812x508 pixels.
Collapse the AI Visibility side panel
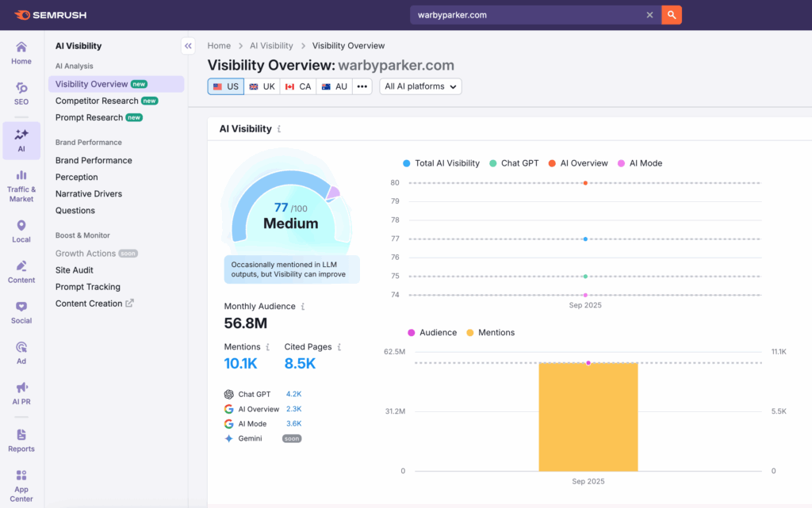pos(187,45)
